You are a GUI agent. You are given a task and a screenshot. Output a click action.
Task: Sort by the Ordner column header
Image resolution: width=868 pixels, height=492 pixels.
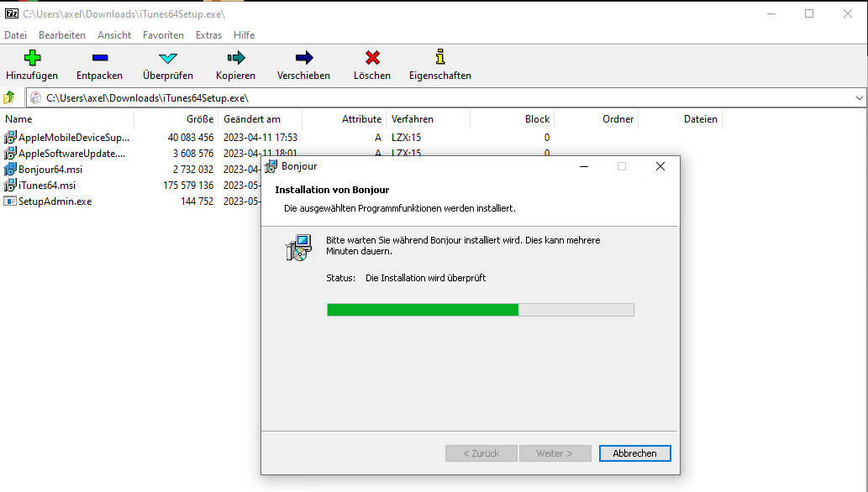click(x=597, y=119)
